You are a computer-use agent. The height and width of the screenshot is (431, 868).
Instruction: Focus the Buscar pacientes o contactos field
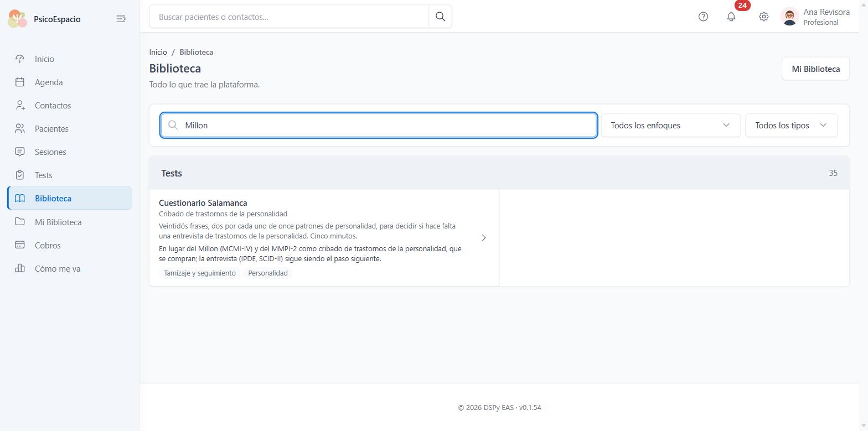(x=289, y=17)
